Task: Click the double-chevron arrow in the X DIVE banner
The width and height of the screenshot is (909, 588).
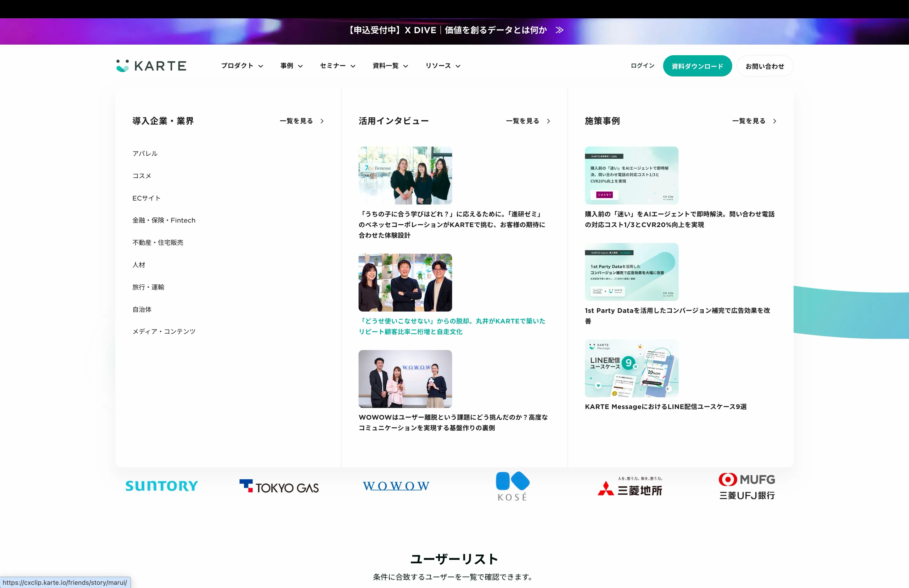Action: (x=559, y=30)
